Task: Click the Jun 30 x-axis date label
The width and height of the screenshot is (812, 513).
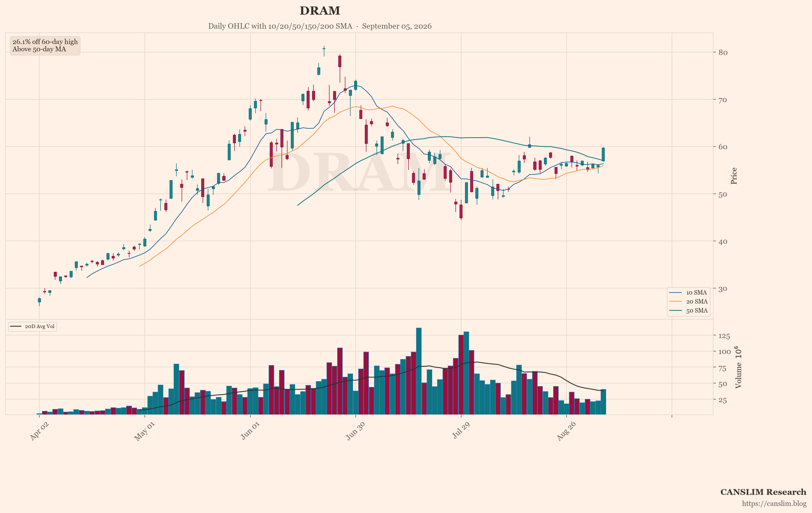Action: coord(355,431)
